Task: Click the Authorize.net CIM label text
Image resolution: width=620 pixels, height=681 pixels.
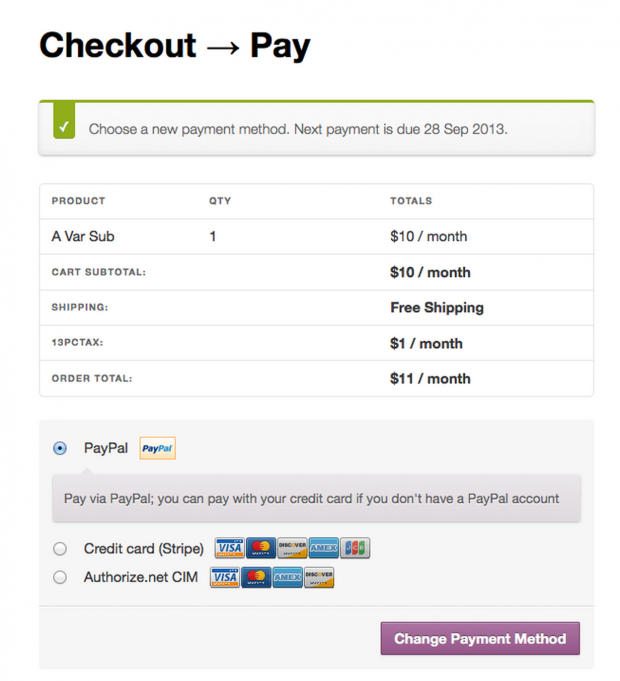Action: [141, 577]
